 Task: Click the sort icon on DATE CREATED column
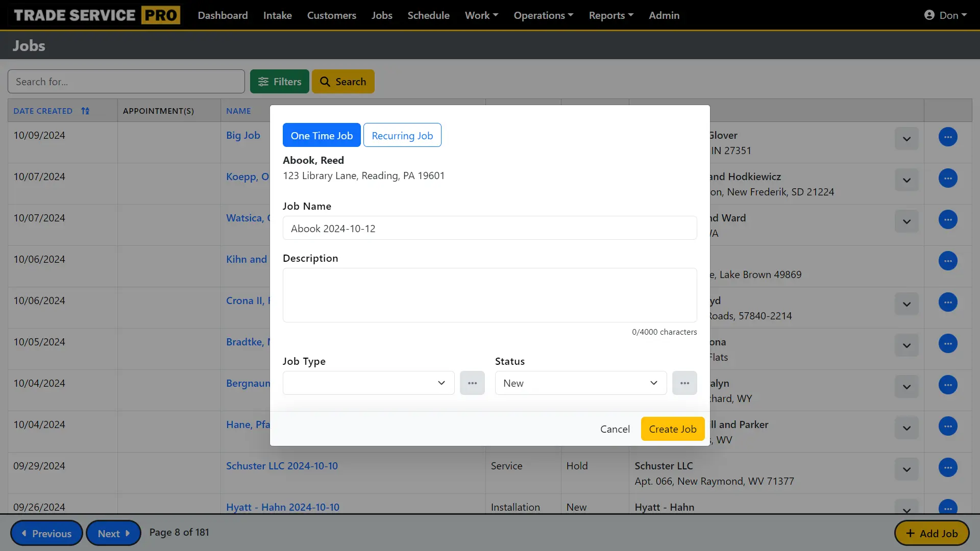86,110
